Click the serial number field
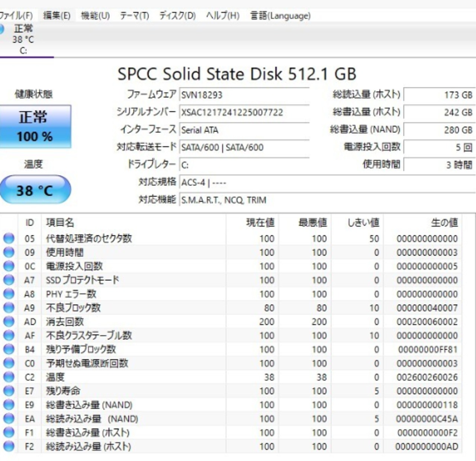This screenshot has height=461, width=476. click(244, 112)
